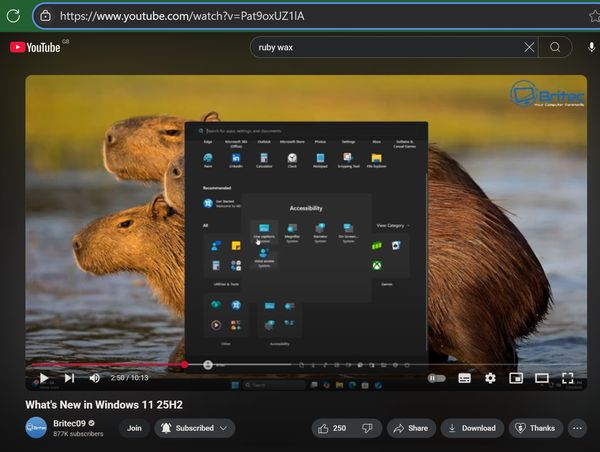The height and width of the screenshot is (452, 600).
Task: Open the player settings gear
Action: [x=490, y=378]
